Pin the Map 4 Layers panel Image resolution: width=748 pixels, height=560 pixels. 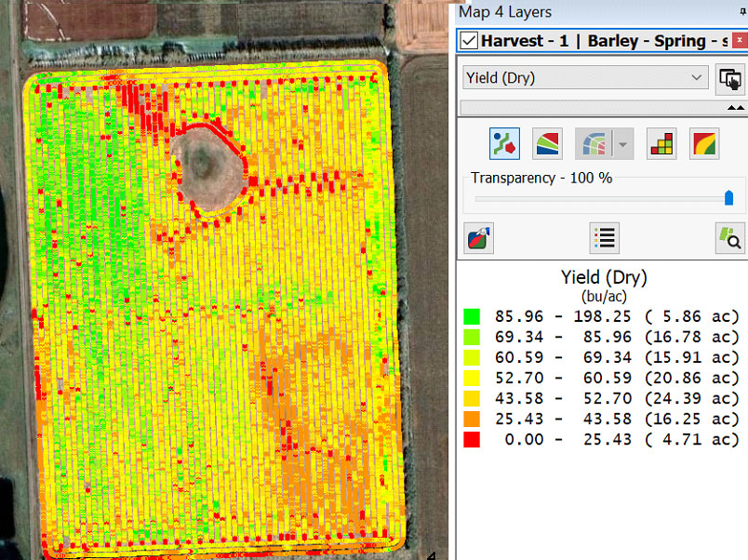(741, 12)
